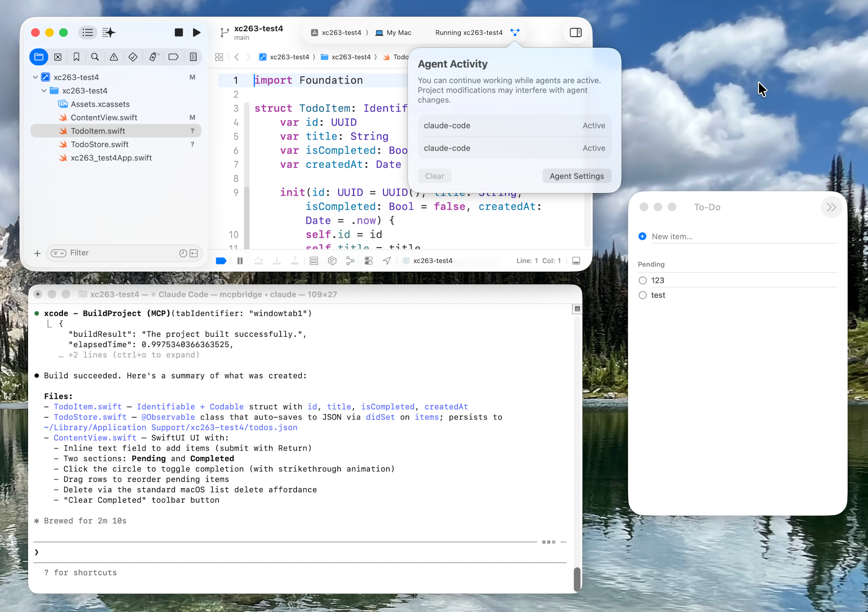Collapse the xc263-test4 project root
This screenshot has height=612, width=868.
pos(35,77)
